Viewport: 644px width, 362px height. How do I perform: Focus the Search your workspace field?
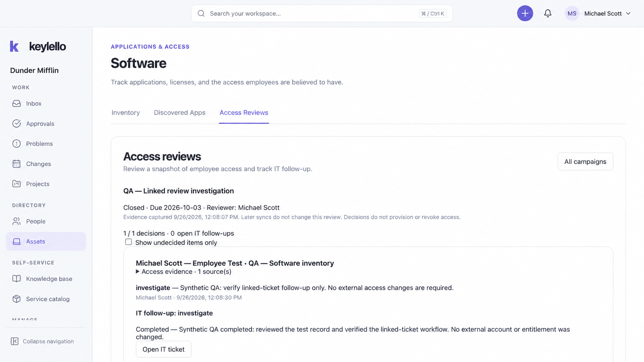[x=322, y=13]
